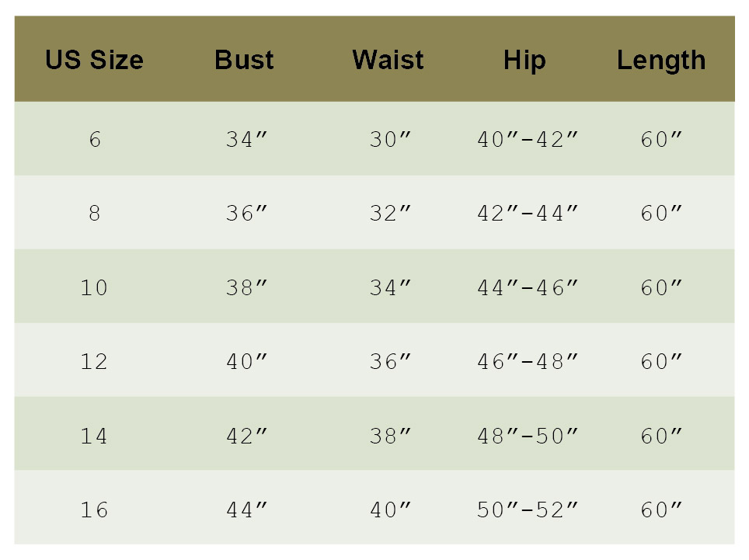
Task: Click the Hip column header
Action: 524,61
